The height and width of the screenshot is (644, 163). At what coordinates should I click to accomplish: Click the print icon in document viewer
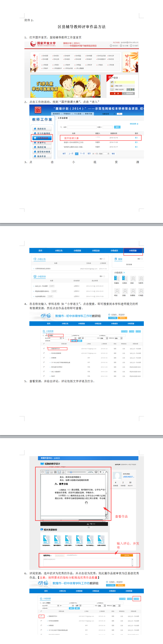tap(43, 472)
